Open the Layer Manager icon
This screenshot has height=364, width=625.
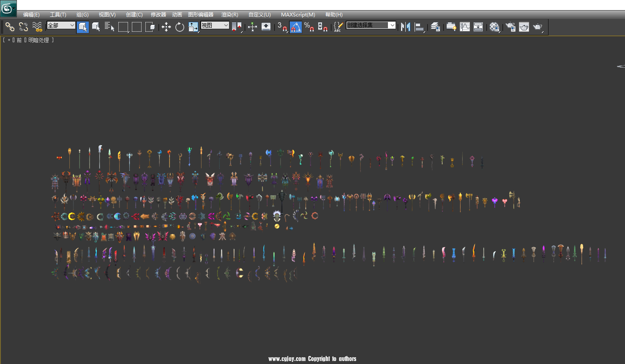[435, 27]
